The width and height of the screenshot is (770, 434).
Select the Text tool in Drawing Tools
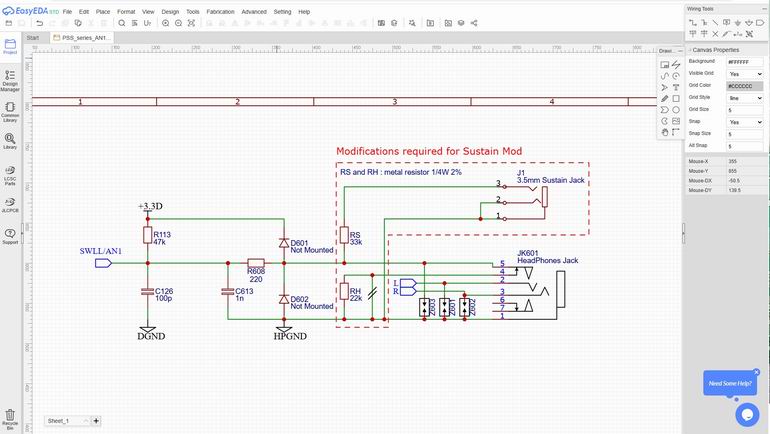pyautogui.click(x=676, y=87)
